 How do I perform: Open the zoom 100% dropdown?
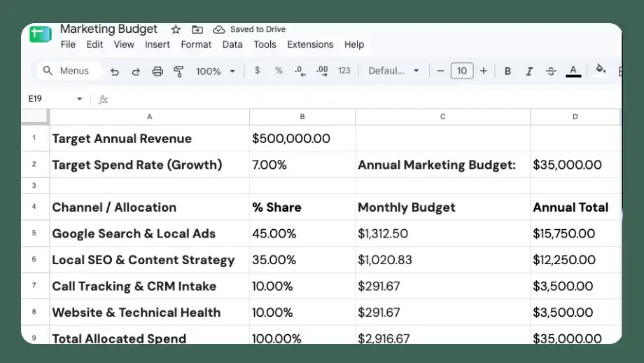tap(216, 71)
